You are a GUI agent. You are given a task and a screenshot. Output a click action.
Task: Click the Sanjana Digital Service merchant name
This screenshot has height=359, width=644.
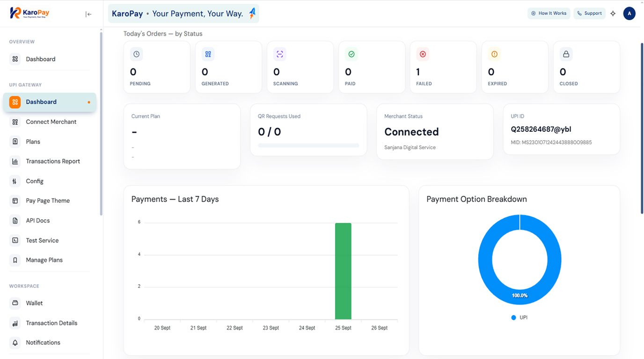click(x=410, y=147)
